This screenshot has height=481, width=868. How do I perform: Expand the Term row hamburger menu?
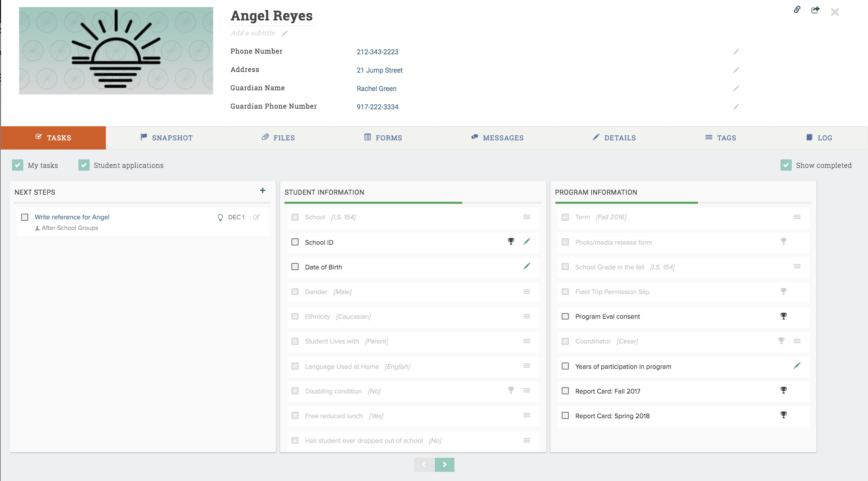tap(797, 217)
